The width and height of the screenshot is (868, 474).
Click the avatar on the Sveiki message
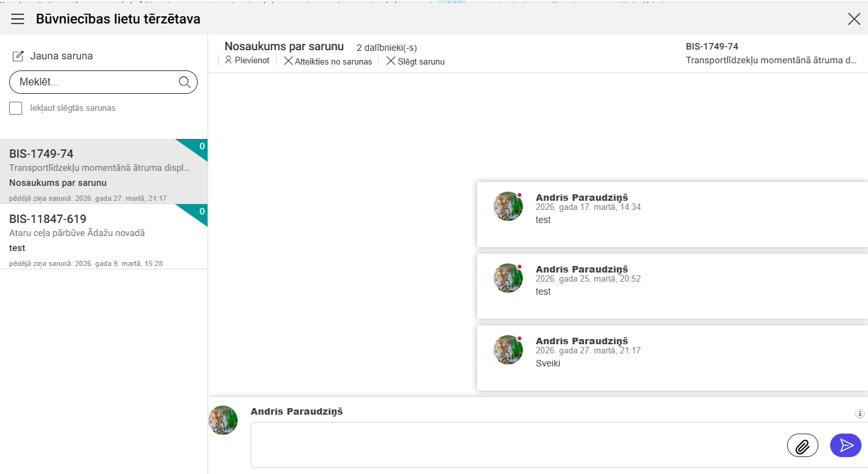(x=508, y=349)
